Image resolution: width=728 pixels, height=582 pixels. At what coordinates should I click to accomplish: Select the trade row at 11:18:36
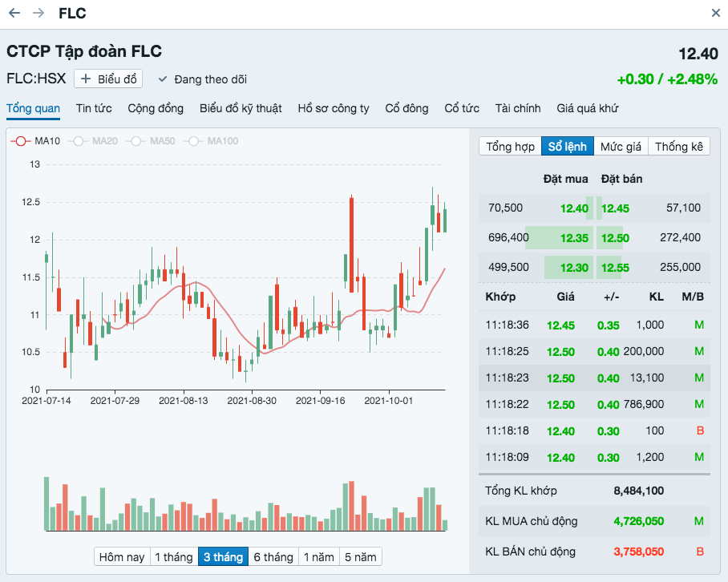[x=594, y=325]
